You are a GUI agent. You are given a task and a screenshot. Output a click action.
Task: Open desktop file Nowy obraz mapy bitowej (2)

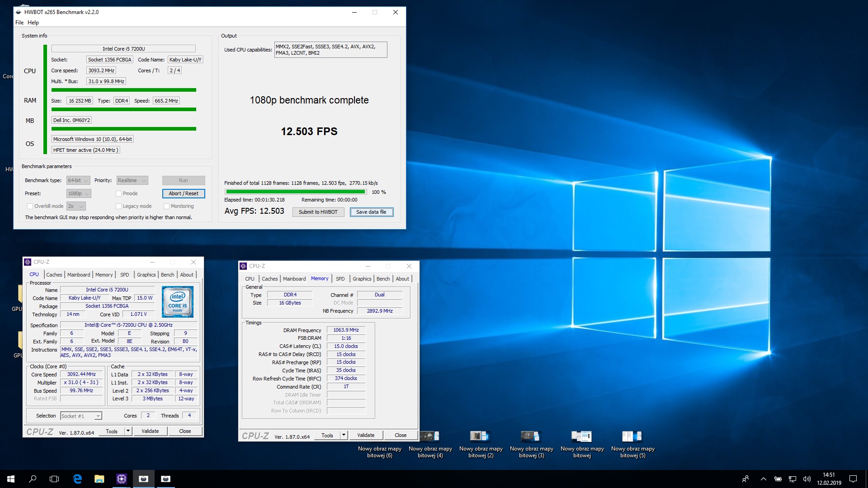(x=481, y=445)
